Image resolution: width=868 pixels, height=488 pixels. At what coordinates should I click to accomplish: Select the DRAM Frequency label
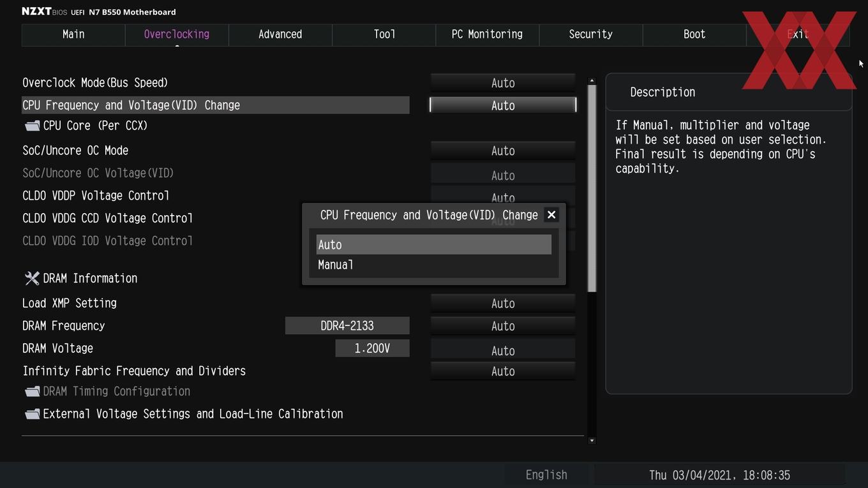click(64, 326)
